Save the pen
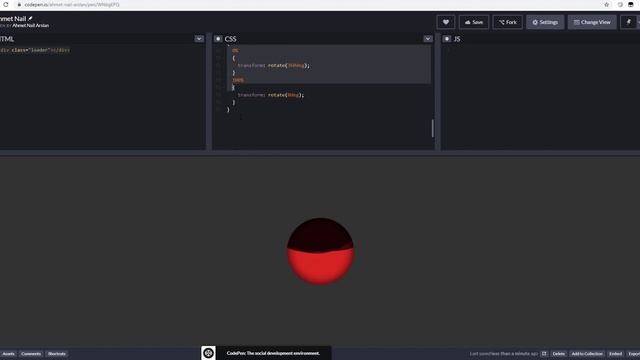This screenshot has height=360, width=640. pyautogui.click(x=474, y=22)
